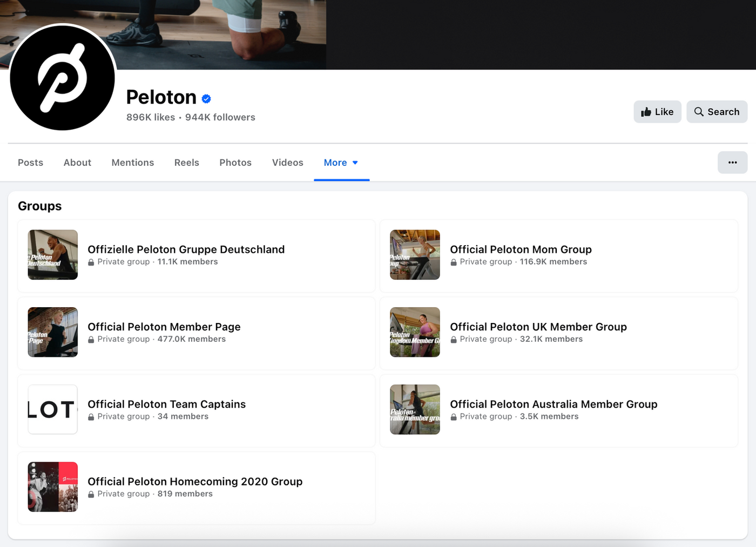The height and width of the screenshot is (547, 756).
Task: Click lock icon under Official Peloton Mom Group
Action: pyautogui.click(x=454, y=262)
